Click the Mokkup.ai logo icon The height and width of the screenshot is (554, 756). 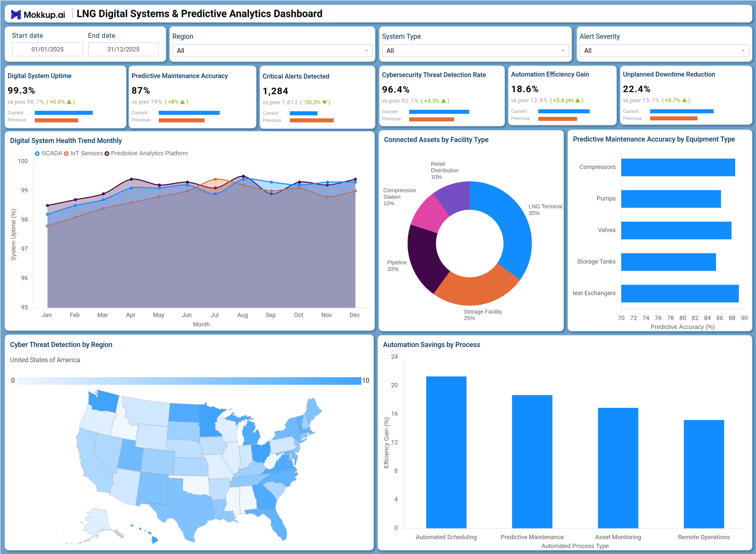(x=16, y=14)
